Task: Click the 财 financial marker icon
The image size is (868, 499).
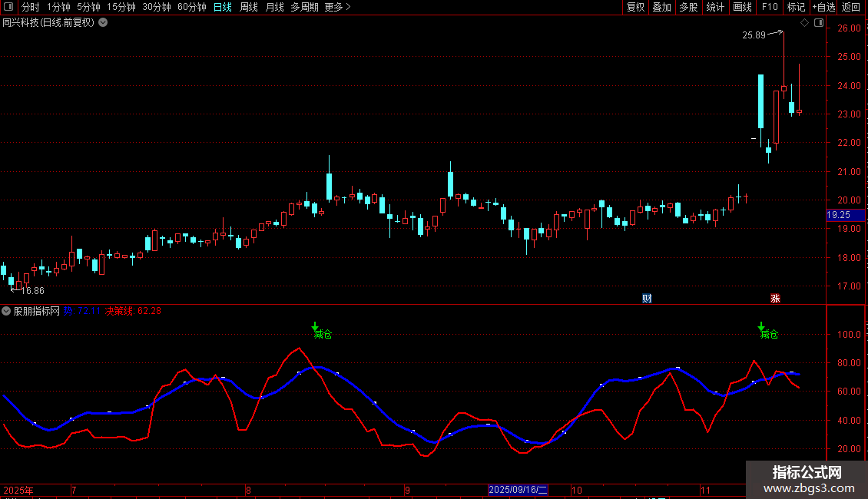Action: [x=647, y=298]
